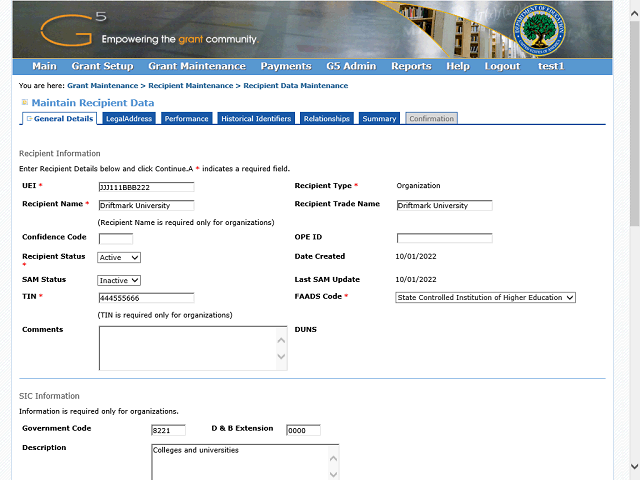Screen dimensions: 640x480
Task: Switch to Summary tab
Action: coord(379,118)
